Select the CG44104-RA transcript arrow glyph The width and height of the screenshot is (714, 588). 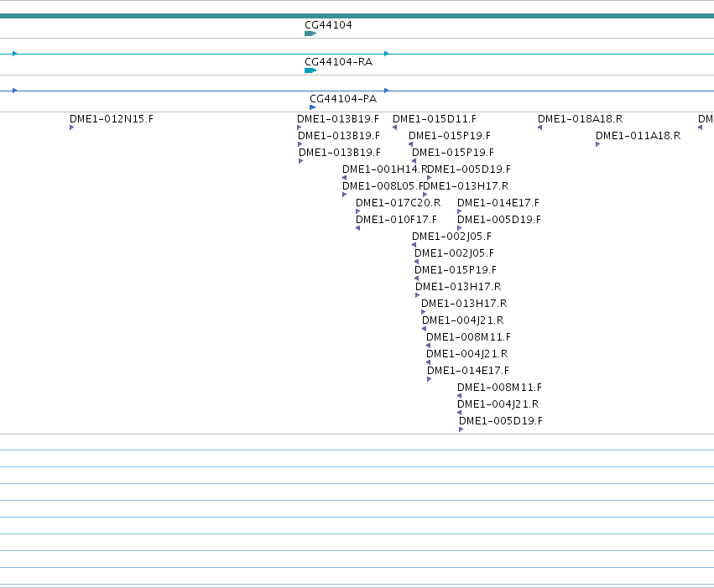pyautogui.click(x=310, y=70)
